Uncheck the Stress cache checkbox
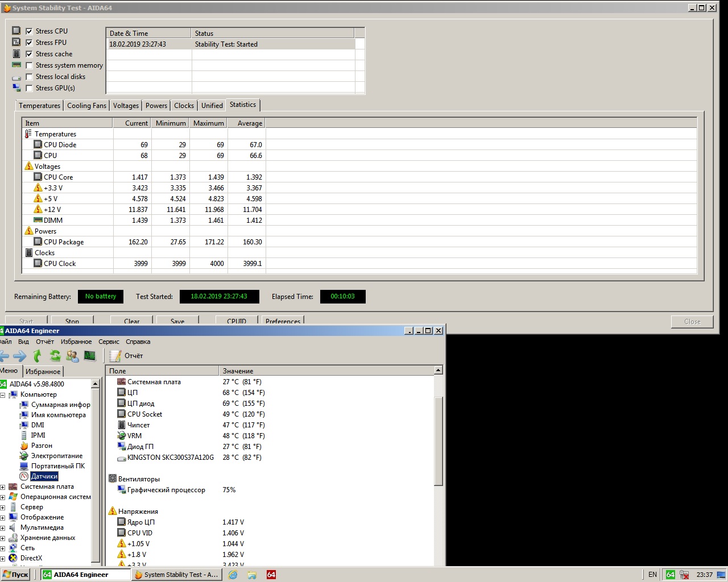Viewport: 728px width, 582px height. 29,54
